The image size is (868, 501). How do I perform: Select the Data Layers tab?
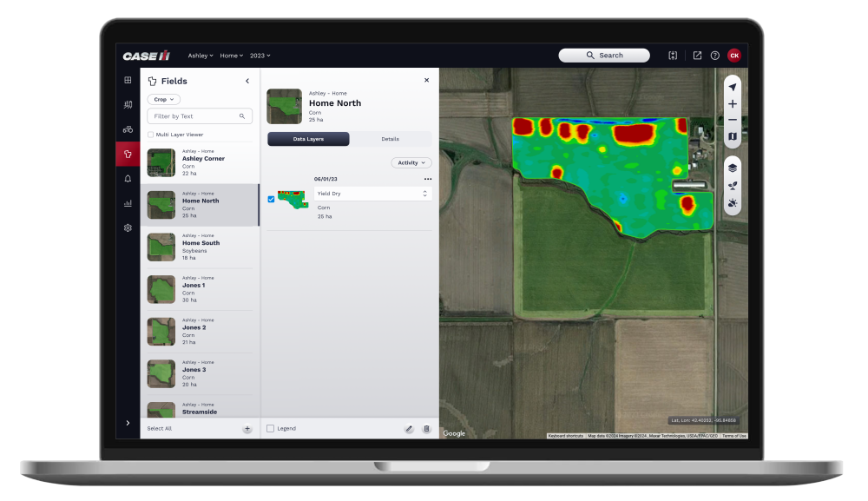(x=308, y=139)
